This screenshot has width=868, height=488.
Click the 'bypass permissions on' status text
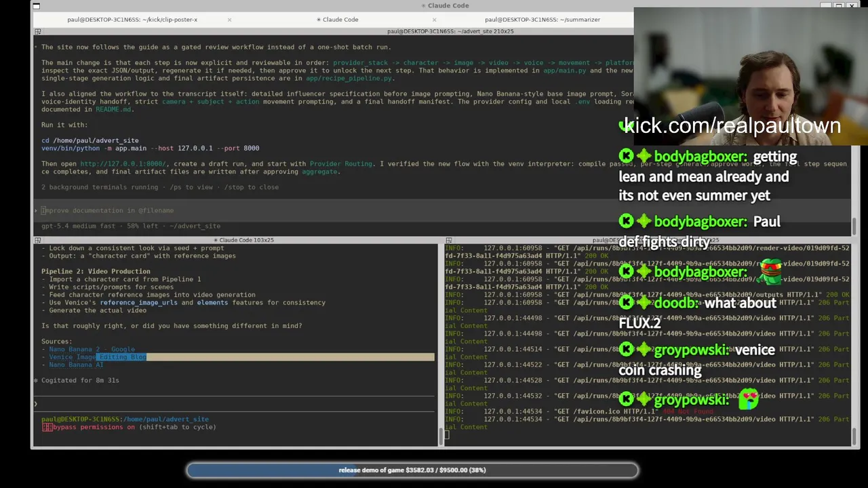click(x=94, y=427)
